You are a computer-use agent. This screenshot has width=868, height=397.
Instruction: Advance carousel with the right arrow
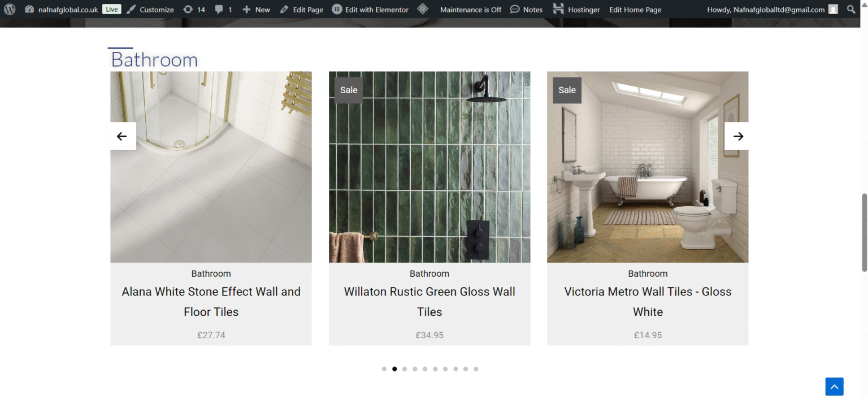tap(737, 136)
